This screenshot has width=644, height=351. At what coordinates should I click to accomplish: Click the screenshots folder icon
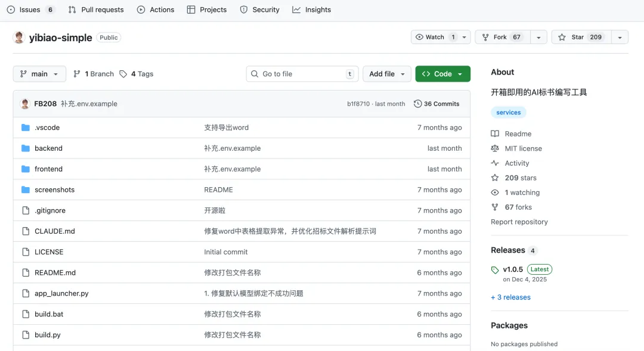click(x=26, y=190)
